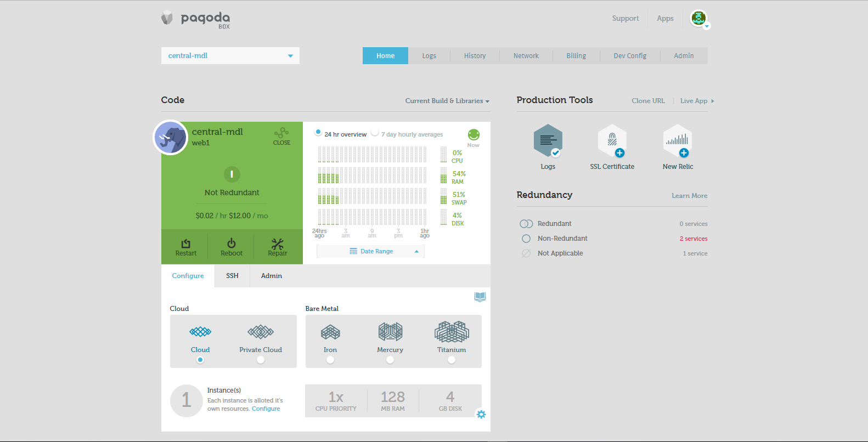Click the Learn More redundancy link
This screenshot has width=868, height=442.
(x=690, y=196)
